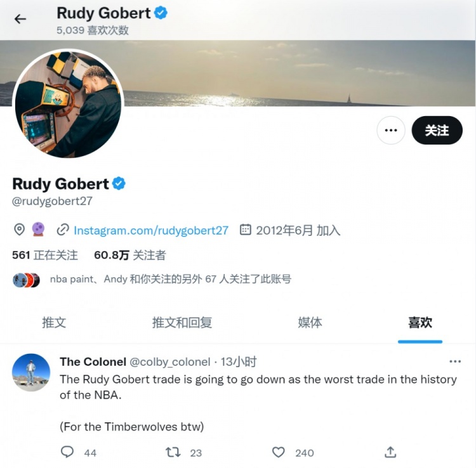View the 561 正在关注 following list

[x=45, y=255]
